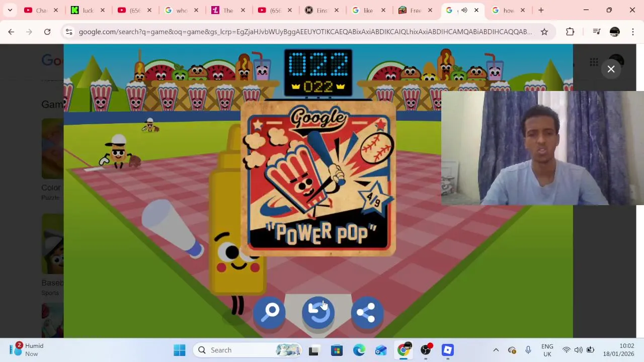
Task: Open the ENG UK language switcher
Action: point(547,350)
